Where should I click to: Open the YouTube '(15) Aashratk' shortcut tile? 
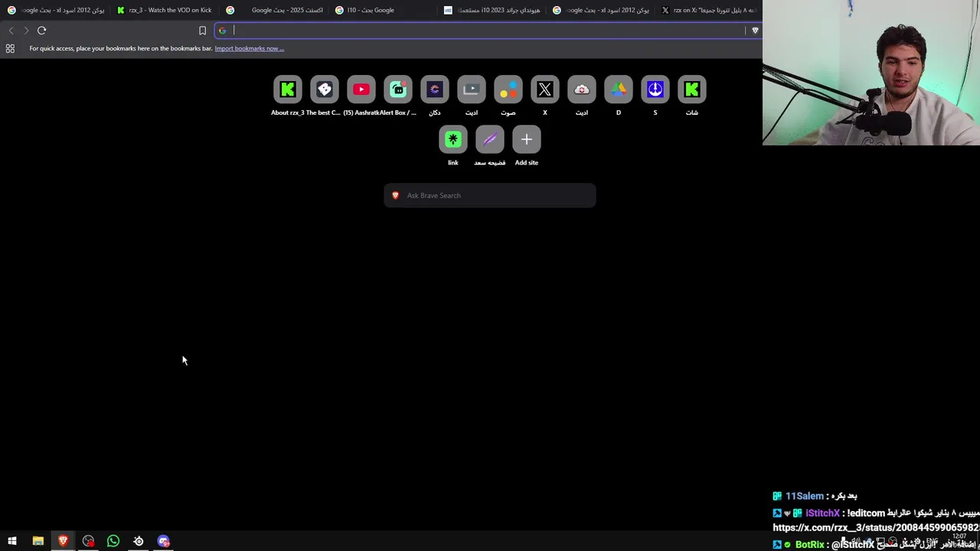click(x=361, y=90)
